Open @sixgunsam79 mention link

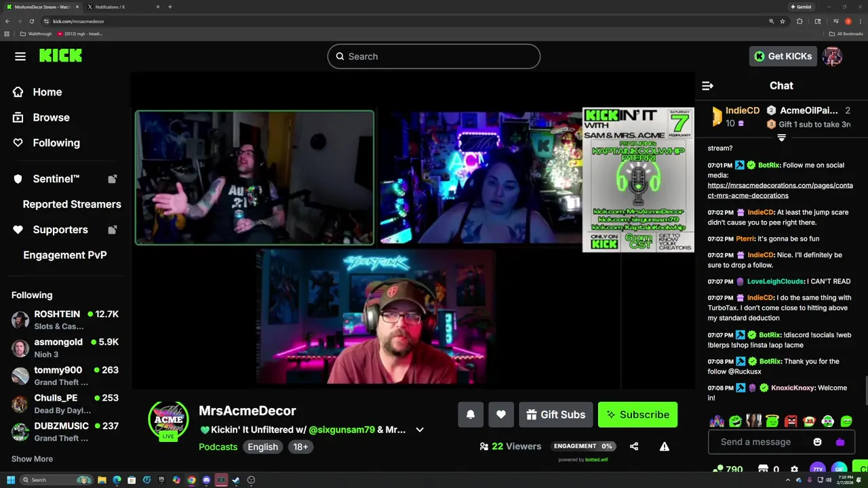tap(342, 430)
